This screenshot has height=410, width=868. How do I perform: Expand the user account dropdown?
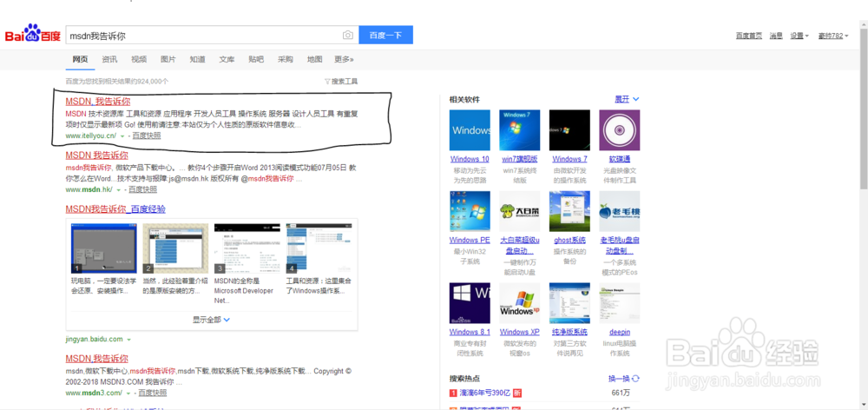click(x=832, y=36)
